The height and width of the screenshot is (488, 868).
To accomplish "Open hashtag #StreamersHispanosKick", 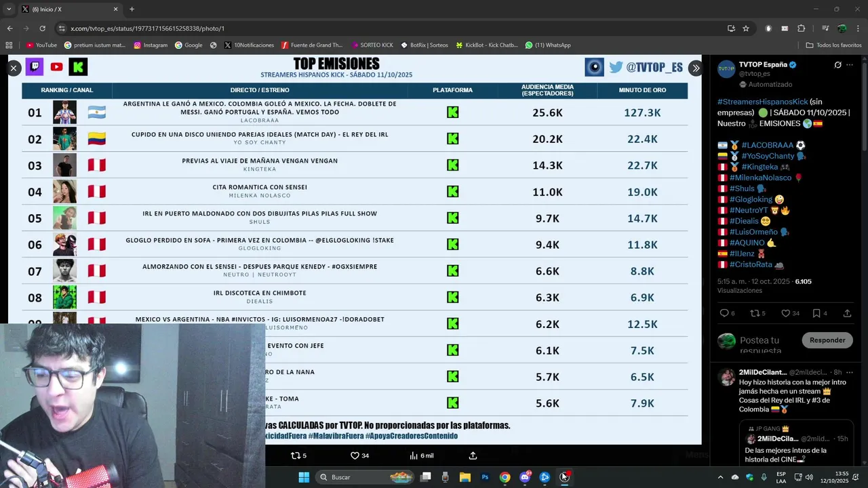I will pos(762,102).
